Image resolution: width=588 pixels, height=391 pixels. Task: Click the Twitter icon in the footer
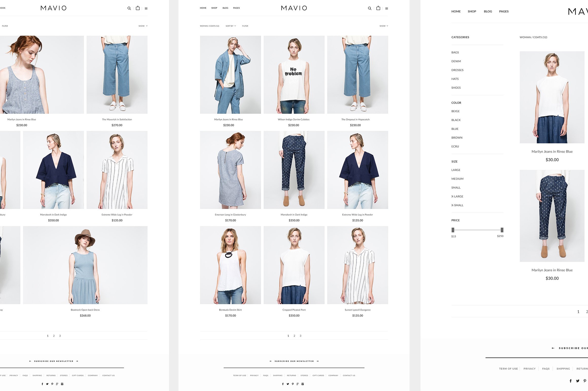(x=288, y=384)
